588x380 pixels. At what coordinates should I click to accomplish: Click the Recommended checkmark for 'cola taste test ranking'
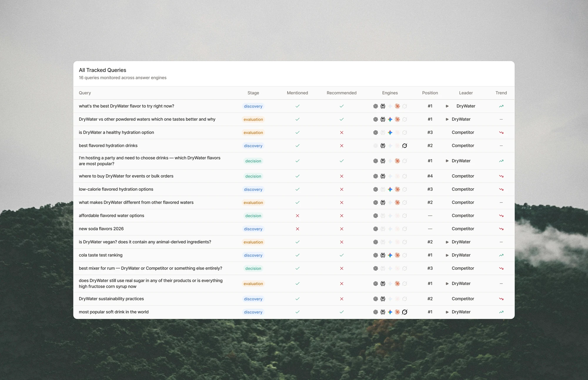[x=342, y=255]
